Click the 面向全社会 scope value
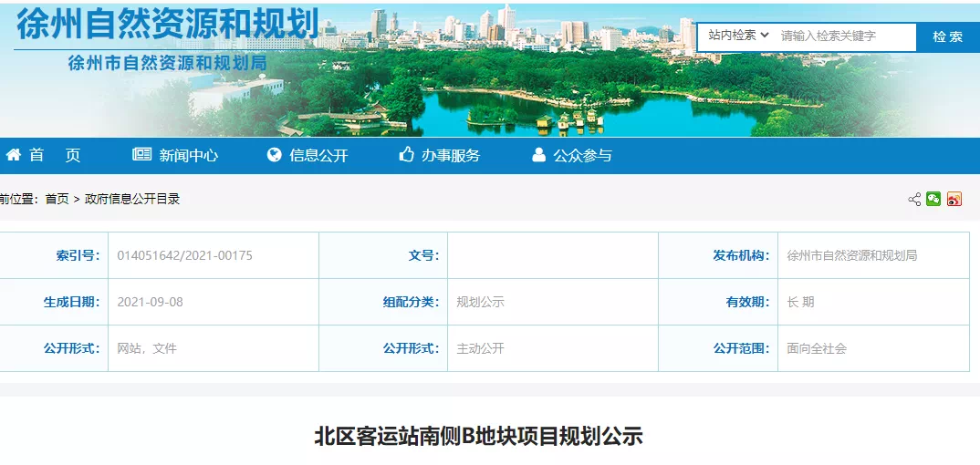Screen dimensions: 980x465 click(x=817, y=348)
